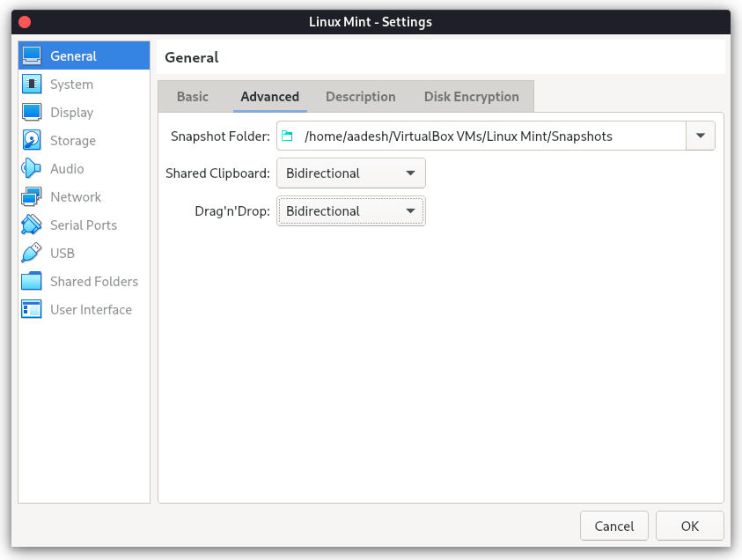Screen dimensions: 742x560
Task: Open the Shared Clipboard dropdown
Action: click(351, 173)
